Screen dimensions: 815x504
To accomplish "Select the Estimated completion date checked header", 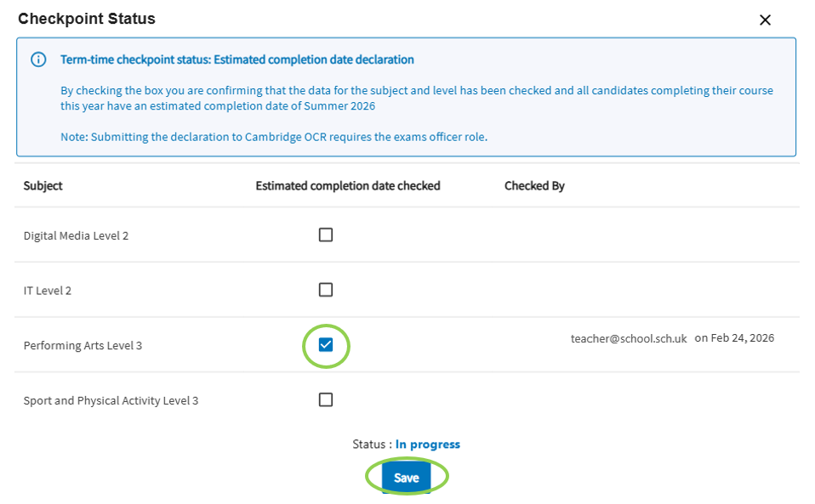I will 348,185.
